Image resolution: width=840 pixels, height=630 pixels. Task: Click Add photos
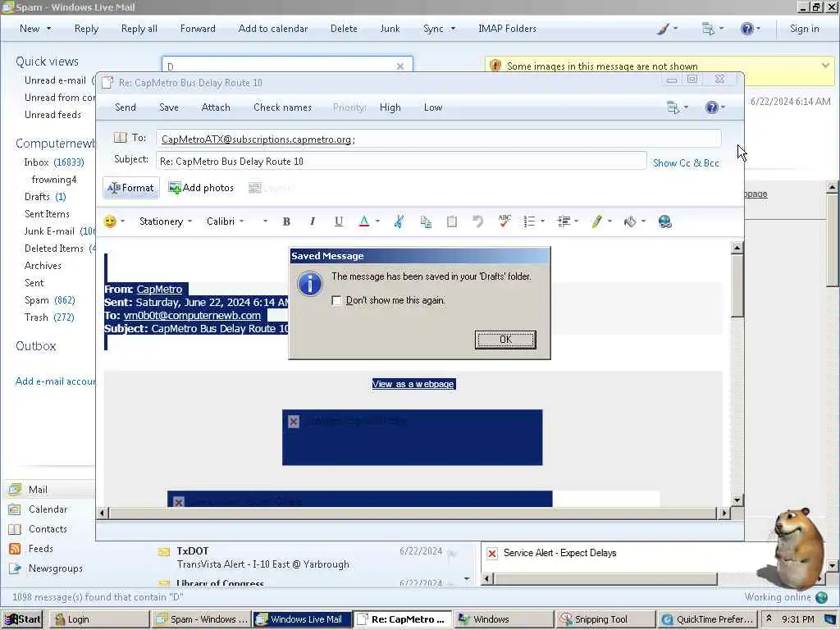tap(201, 188)
